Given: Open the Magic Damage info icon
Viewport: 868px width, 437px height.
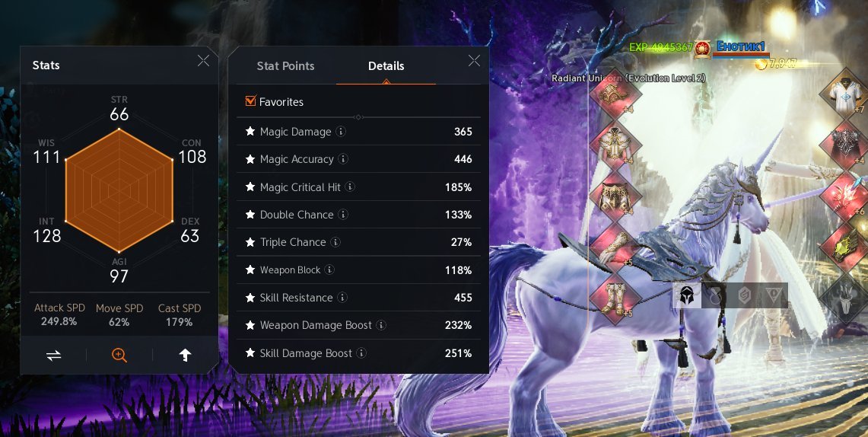Looking at the screenshot, I should 341,132.
